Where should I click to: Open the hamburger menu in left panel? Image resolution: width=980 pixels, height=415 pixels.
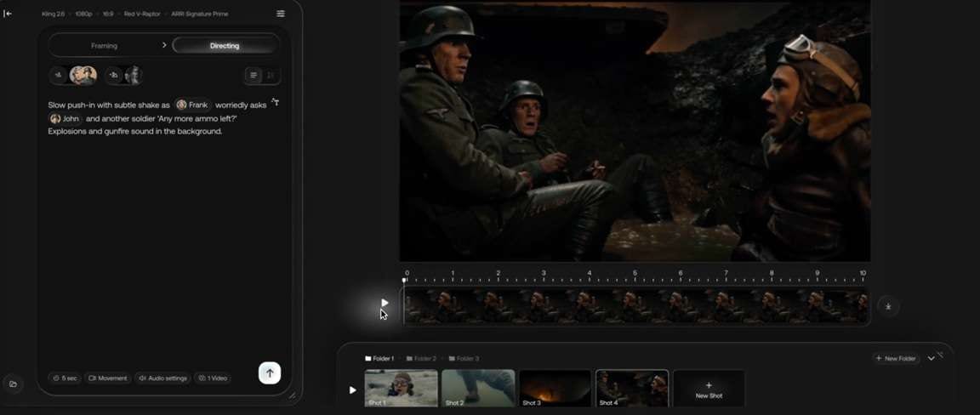pos(281,14)
